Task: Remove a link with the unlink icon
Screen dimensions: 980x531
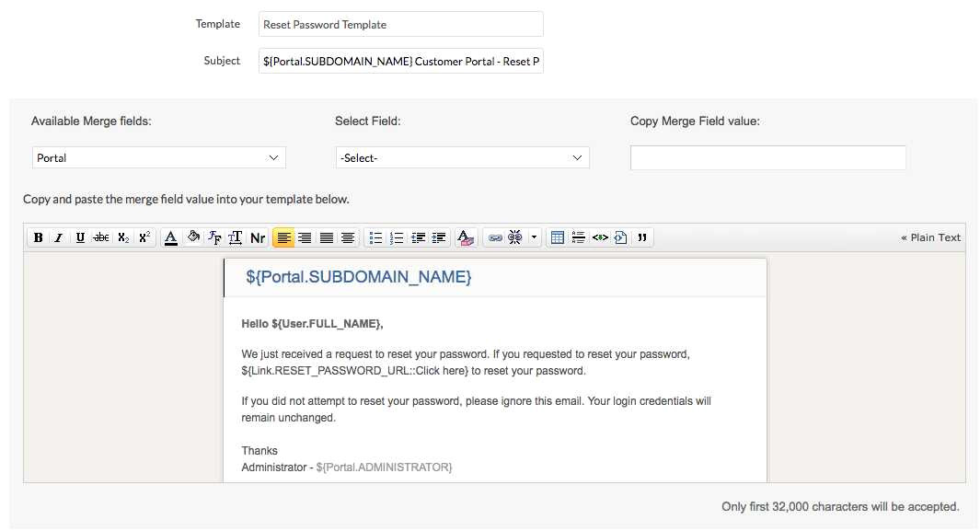Action: pos(513,237)
